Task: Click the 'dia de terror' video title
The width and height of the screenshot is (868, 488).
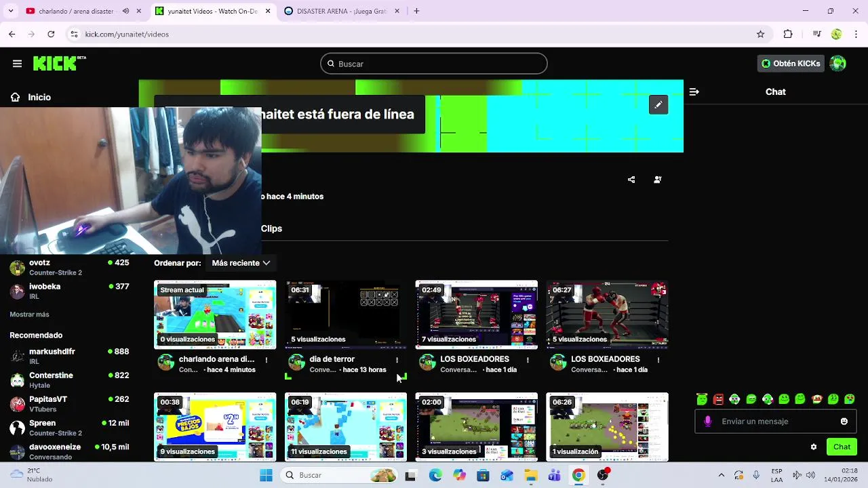Action: [x=332, y=359]
